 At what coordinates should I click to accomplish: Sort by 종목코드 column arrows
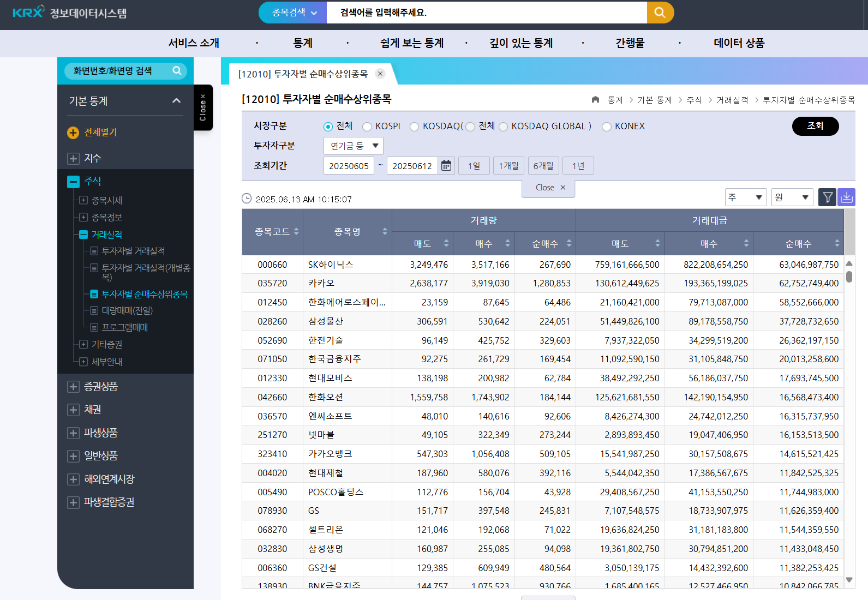(x=296, y=231)
